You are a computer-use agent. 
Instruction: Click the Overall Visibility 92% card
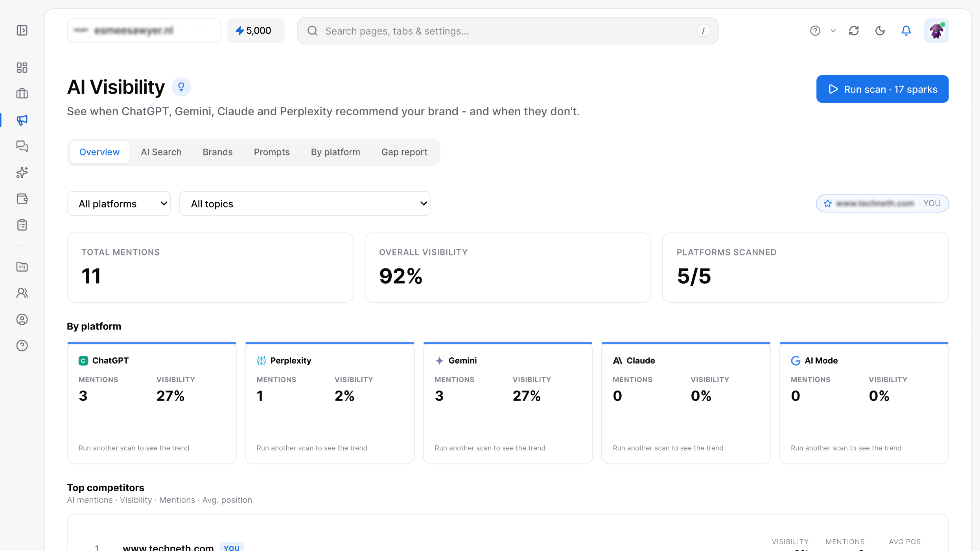tap(508, 268)
